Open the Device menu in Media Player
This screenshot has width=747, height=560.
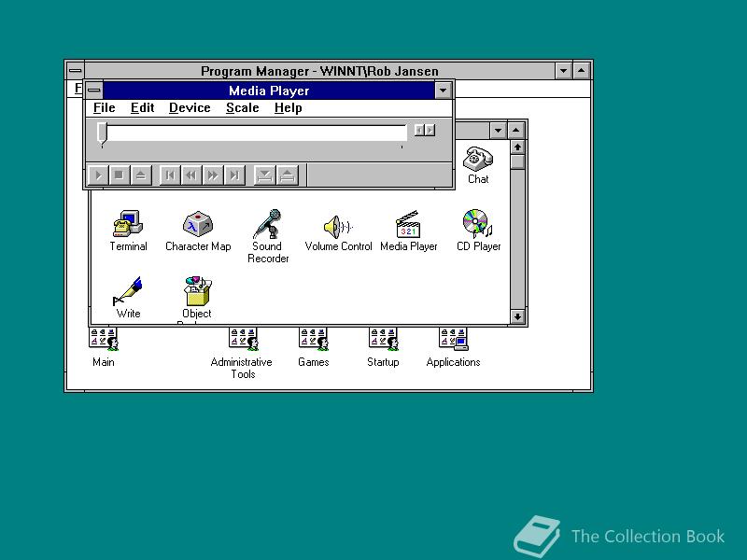click(190, 108)
